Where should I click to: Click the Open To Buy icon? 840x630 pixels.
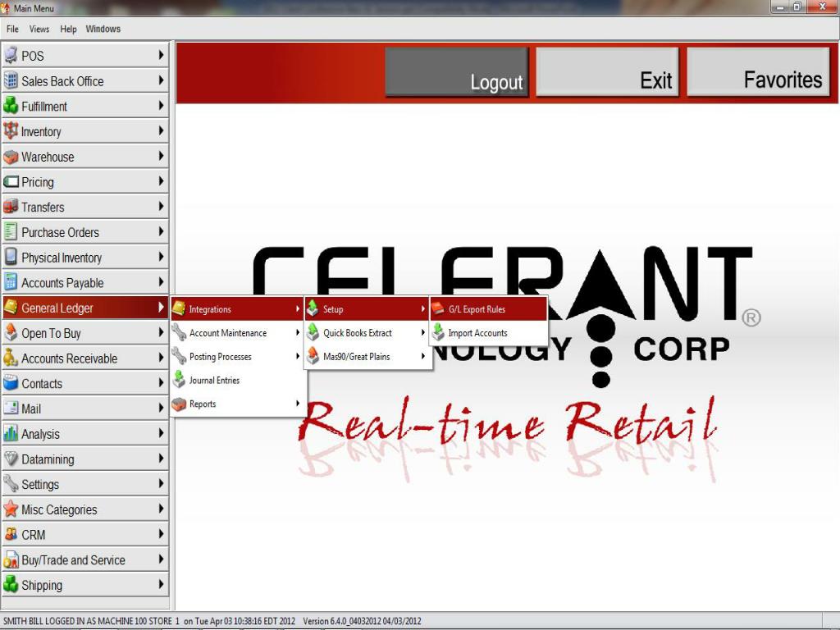11,333
